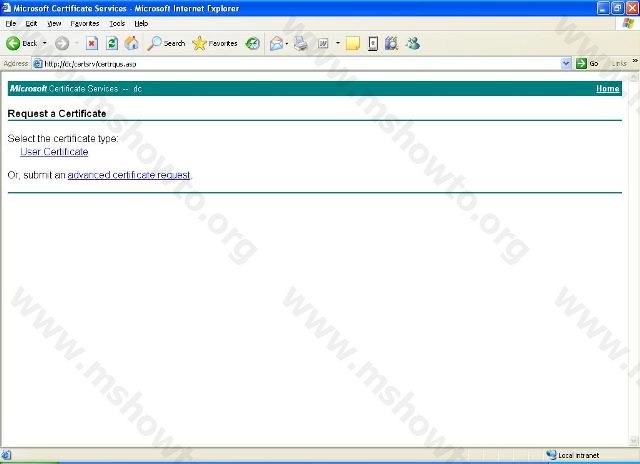Print the page using the printer icon
Viewport: 640px width, 464px height.
tap(300, 43)
